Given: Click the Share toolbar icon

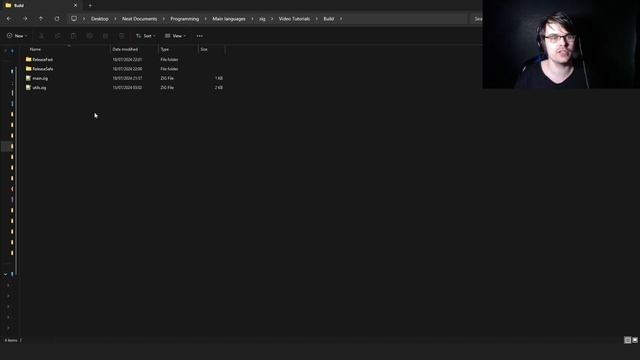Looking at the screenshot, I should point(105,36).
